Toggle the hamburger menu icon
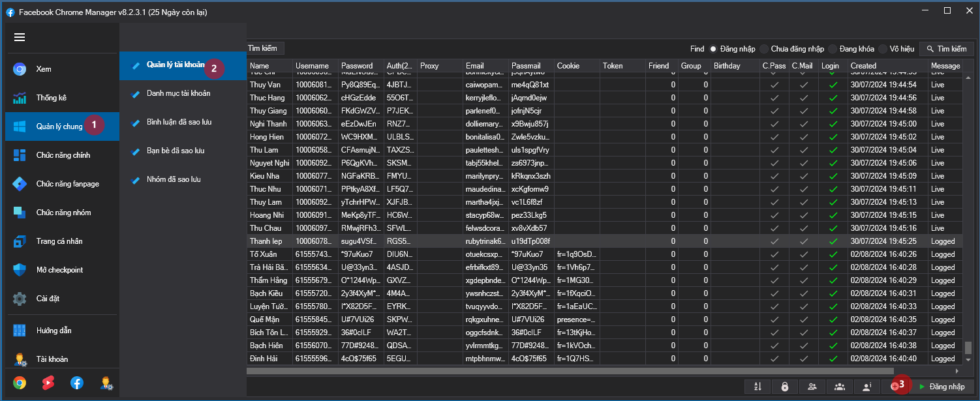This screenshot has width=980, height=401. [20, 37]
